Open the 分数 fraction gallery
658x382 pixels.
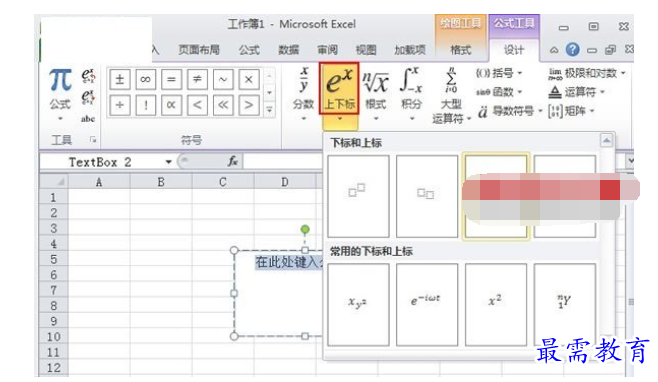point(304,94)
